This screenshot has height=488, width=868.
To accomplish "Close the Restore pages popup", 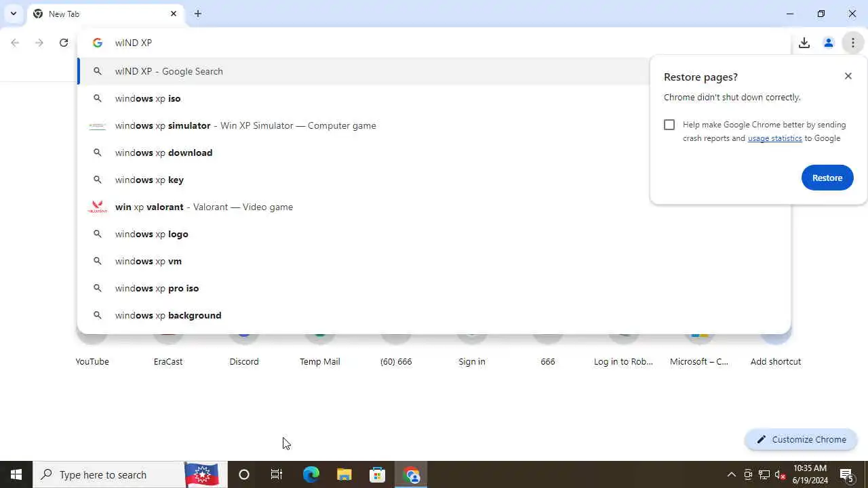I will click(848, 76).
